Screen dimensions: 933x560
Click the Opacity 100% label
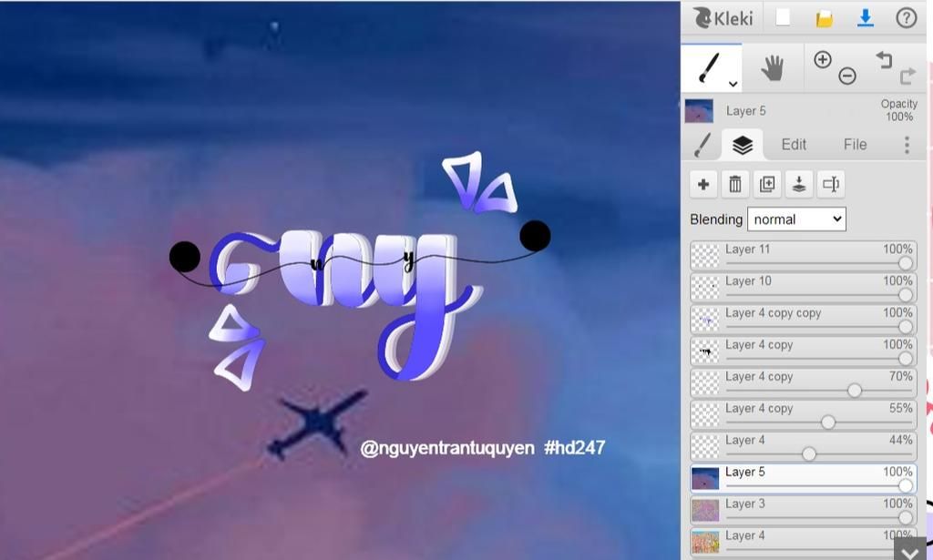899,110
